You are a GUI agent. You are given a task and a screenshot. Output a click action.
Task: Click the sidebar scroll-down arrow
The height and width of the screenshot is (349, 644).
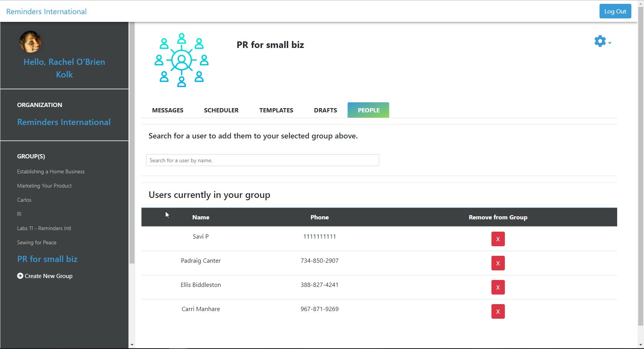pos(132,344)
